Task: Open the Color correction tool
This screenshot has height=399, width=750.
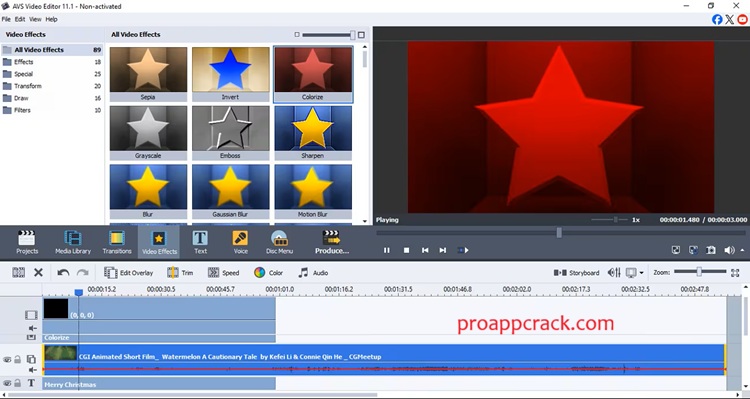Action: [268, 273]
